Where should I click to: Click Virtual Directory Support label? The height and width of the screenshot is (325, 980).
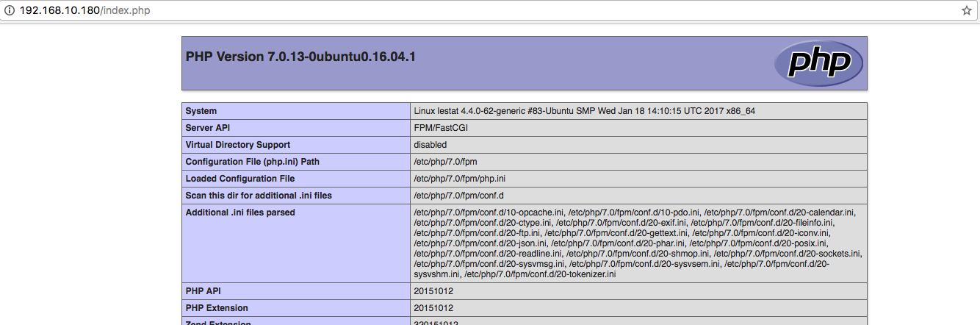(238, 145)
